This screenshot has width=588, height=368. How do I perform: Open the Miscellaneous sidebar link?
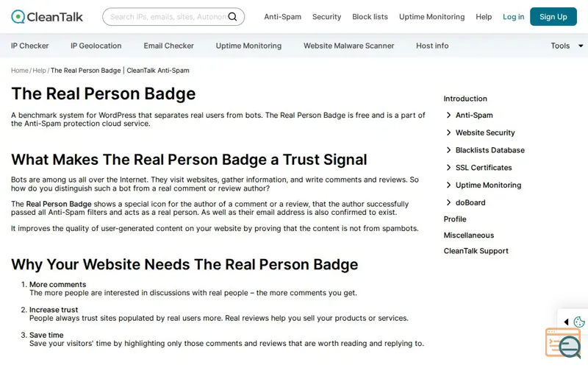point(469,236)
